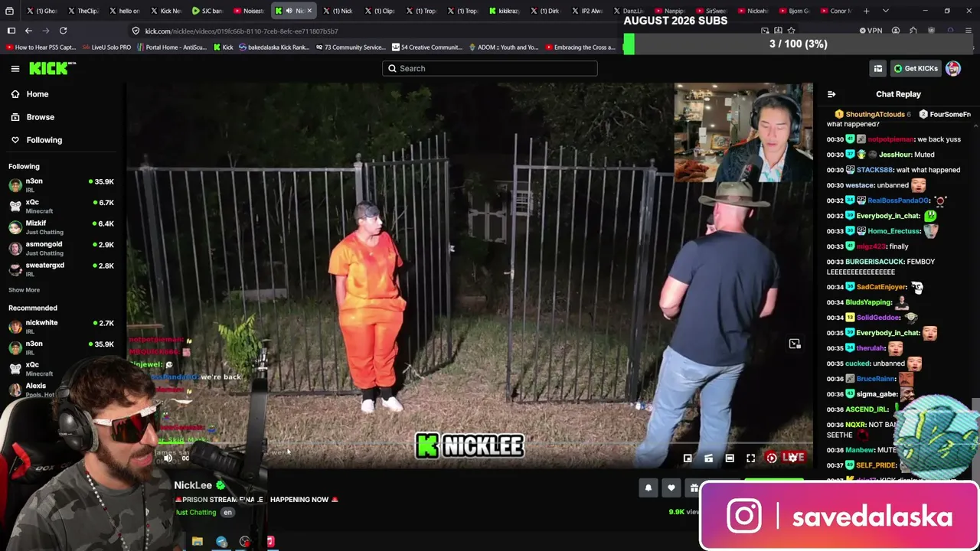Open '73 Community Service...' bookmark
The width and height of the screenshot is (980, 551).
click(x=350, y=47)
